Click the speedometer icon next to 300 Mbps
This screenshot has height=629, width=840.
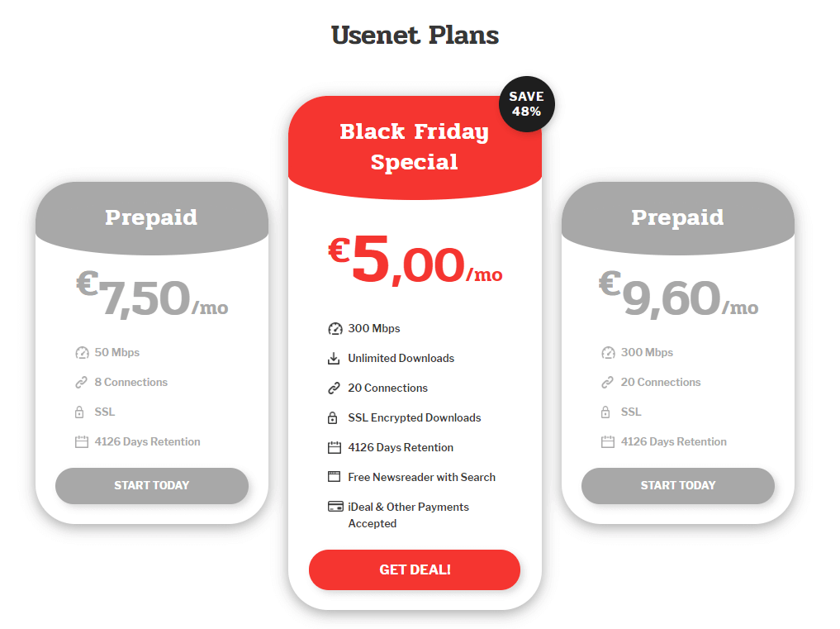pos(335,328)
